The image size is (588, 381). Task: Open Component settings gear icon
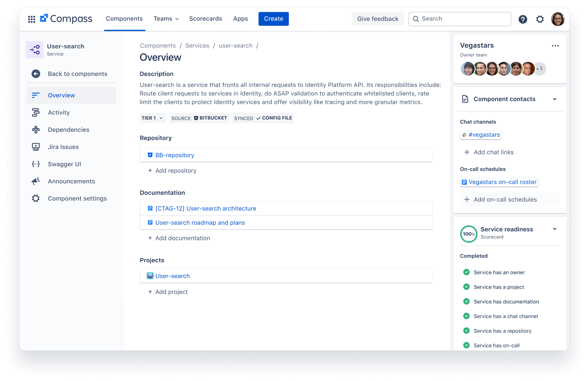pyautogui.click(x=36, y=198)
